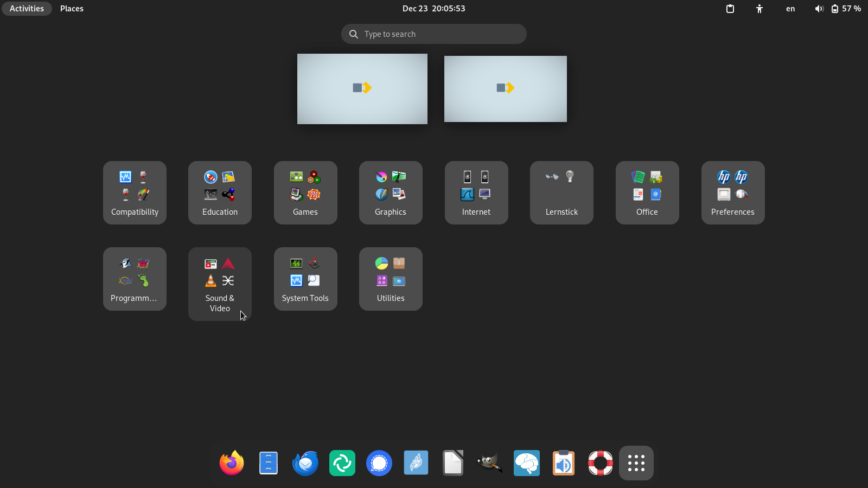Image resolution: width=868 pixels, height=488 pixels.
Task: Expand the Preferences app folder
Action: pos(733,192)
